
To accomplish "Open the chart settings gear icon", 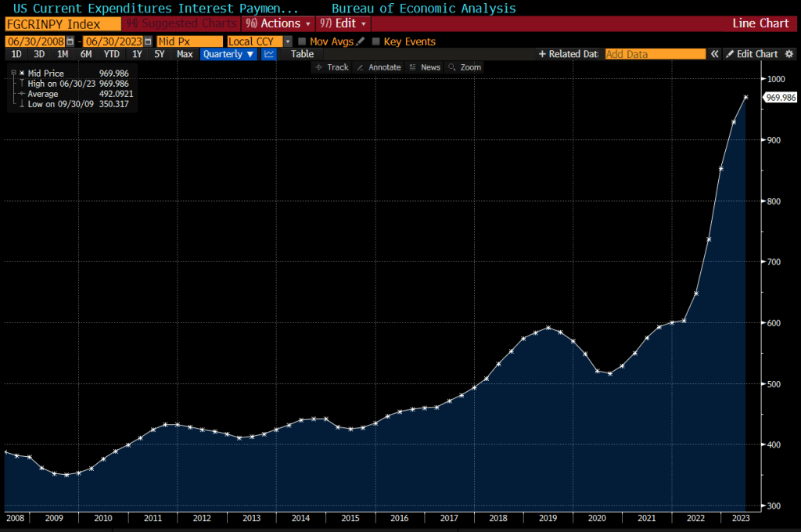I will [788, 54].
